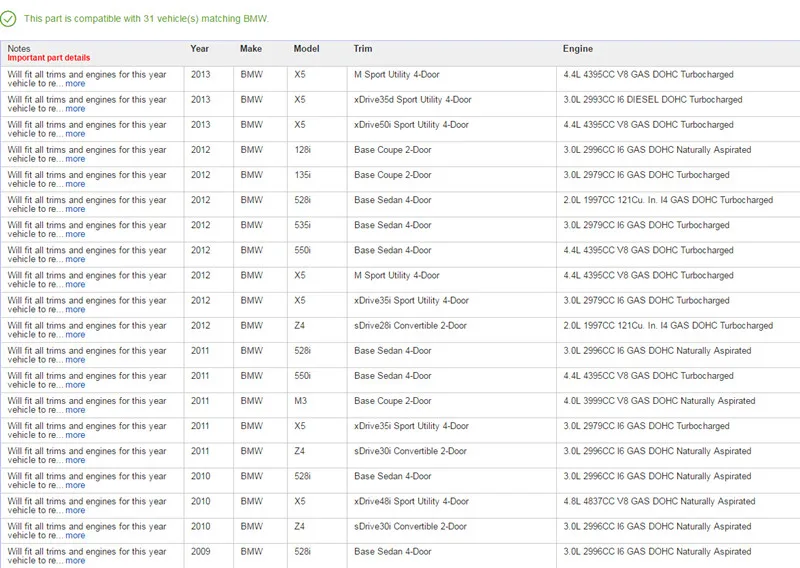Expand notes via 'more' in 2011 M3 row
This screenshot has width=800, height=568.
point(75,410)
